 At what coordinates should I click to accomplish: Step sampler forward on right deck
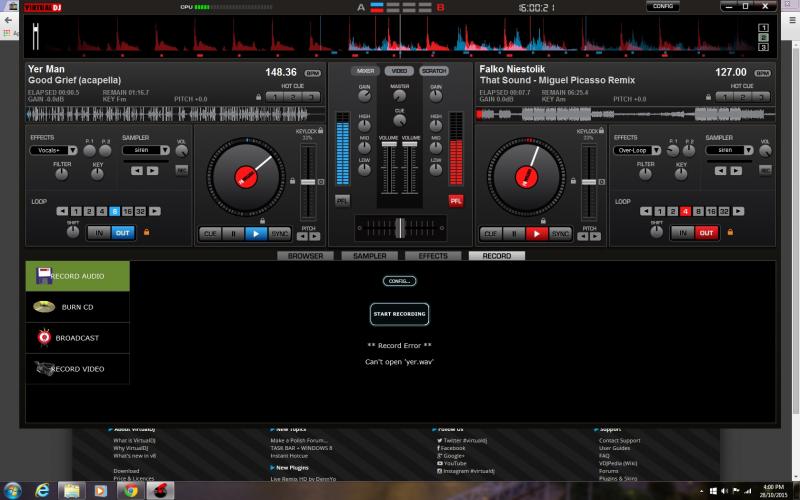[x=736, y=171]
